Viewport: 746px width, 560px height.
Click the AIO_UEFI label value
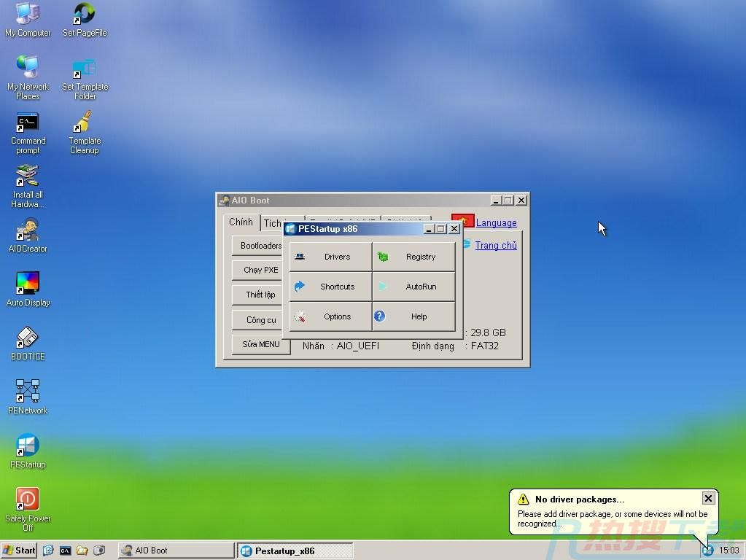(x=358, y=346)
